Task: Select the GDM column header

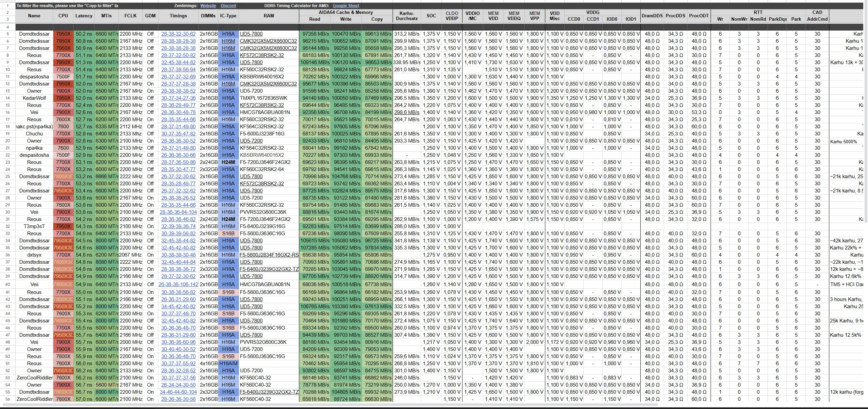Action: tap(150, 16)
